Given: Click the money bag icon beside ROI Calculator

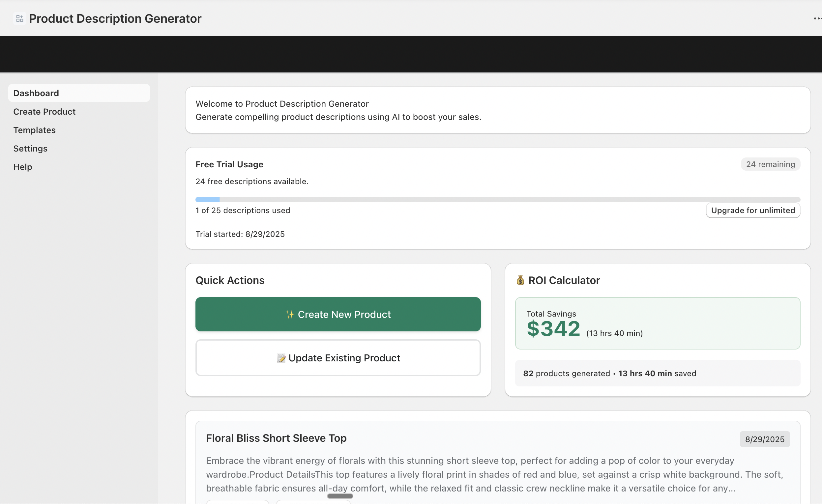Looking at the screenshot, I should [520, 280].
